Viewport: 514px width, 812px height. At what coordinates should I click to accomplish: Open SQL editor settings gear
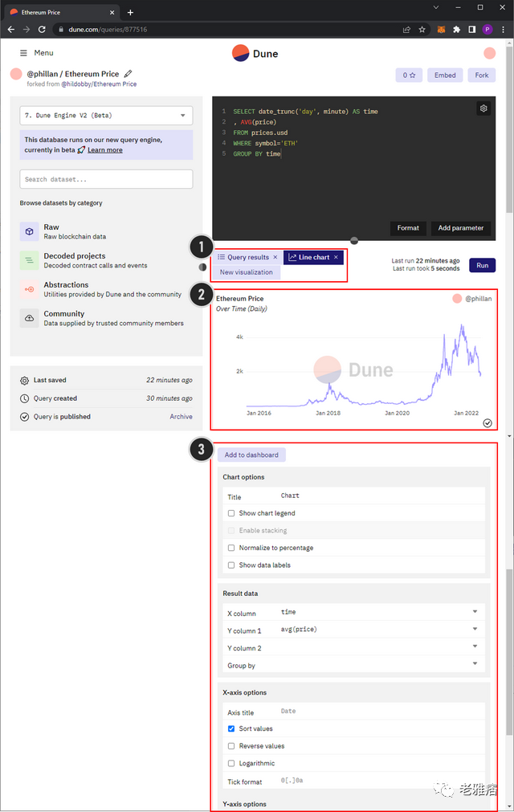pos(483,108)
